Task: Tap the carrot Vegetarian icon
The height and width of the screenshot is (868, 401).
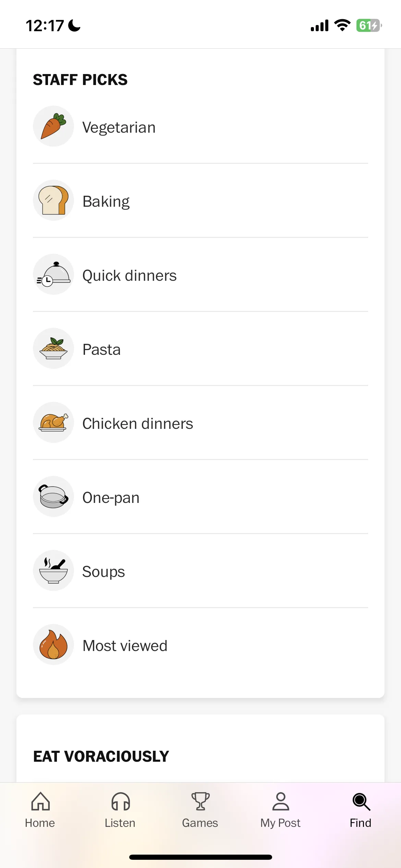Action: (x=53, y=126)
